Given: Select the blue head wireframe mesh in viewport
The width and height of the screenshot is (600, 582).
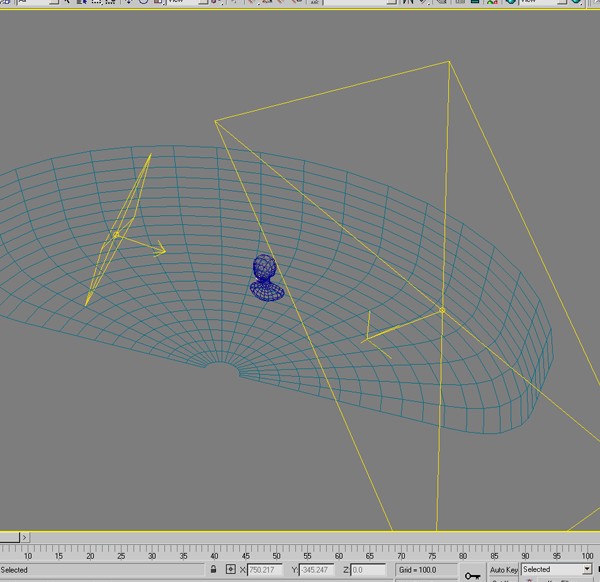Looking at the screenshot, I should [266, 277].
